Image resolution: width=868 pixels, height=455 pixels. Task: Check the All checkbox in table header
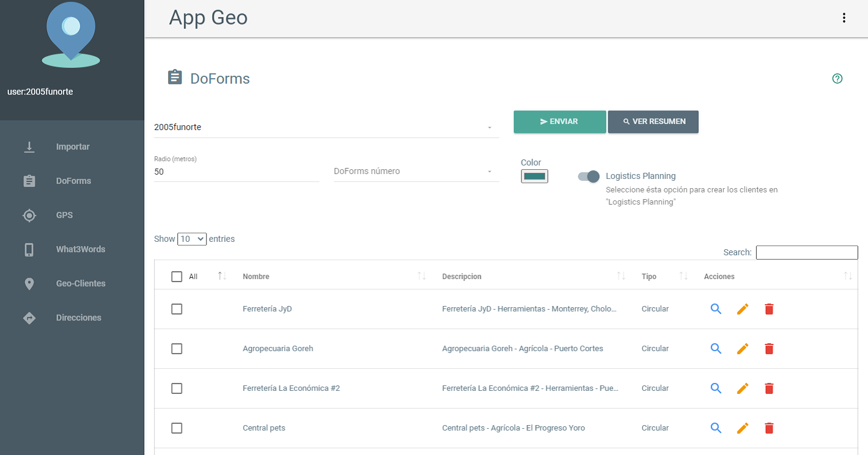(177, 277)
